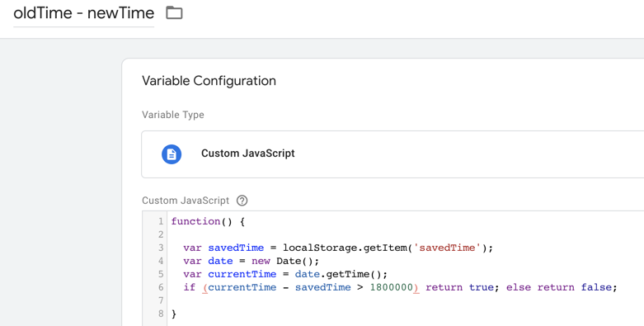Click the Custom JavaScript document icon

[172, 154]
